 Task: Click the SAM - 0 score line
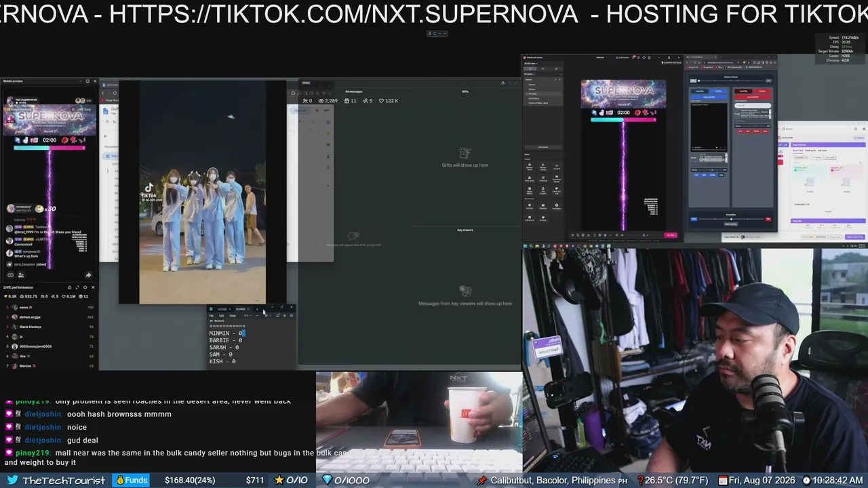coord(220,354)
